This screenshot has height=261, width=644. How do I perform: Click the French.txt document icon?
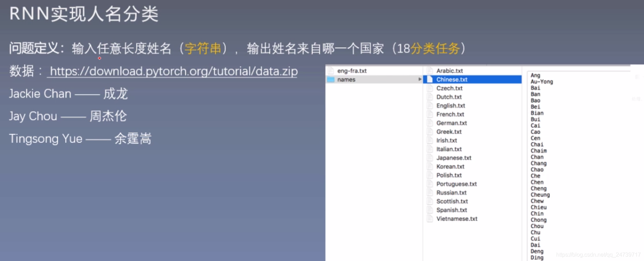(430, 114)
